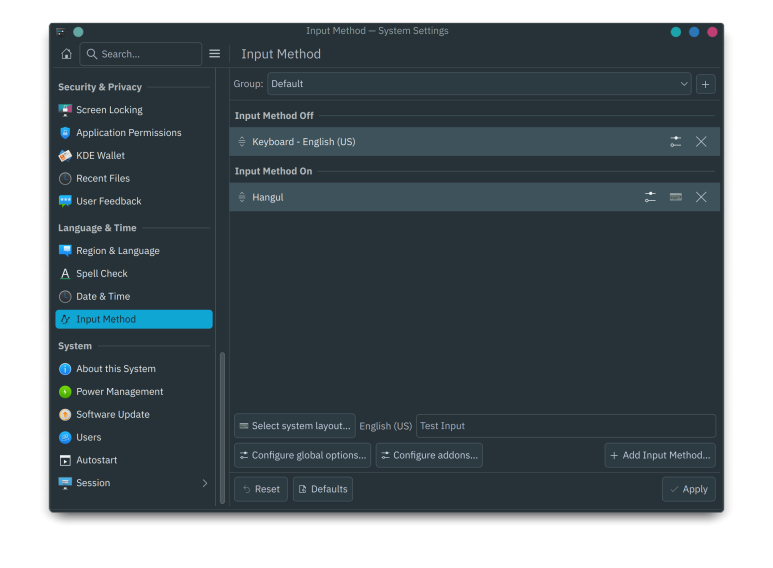Select layout for Hangul keyboard icon
773x568 pixels.
click(x=676, y=197)
